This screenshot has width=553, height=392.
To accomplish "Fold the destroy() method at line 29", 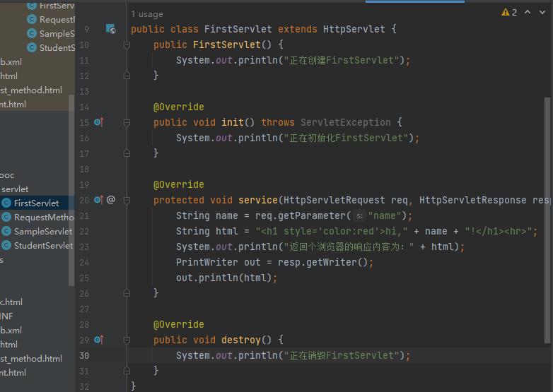I will click(127, 340).
